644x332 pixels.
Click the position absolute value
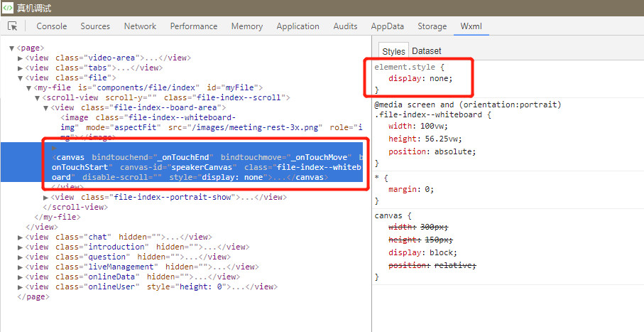click(453, 151)
